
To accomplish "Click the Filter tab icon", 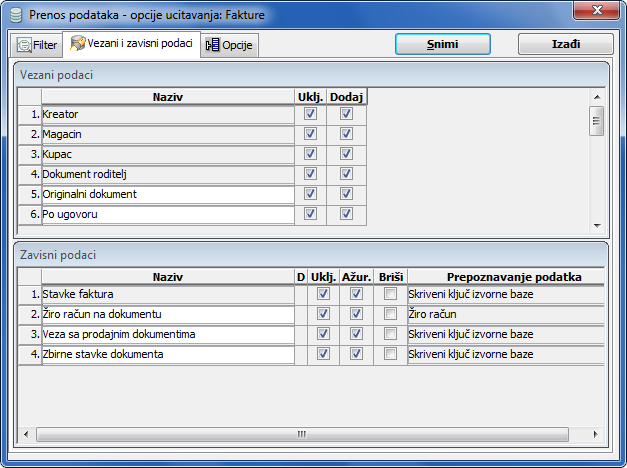I will pyautogui.click(x=24, y=45).
